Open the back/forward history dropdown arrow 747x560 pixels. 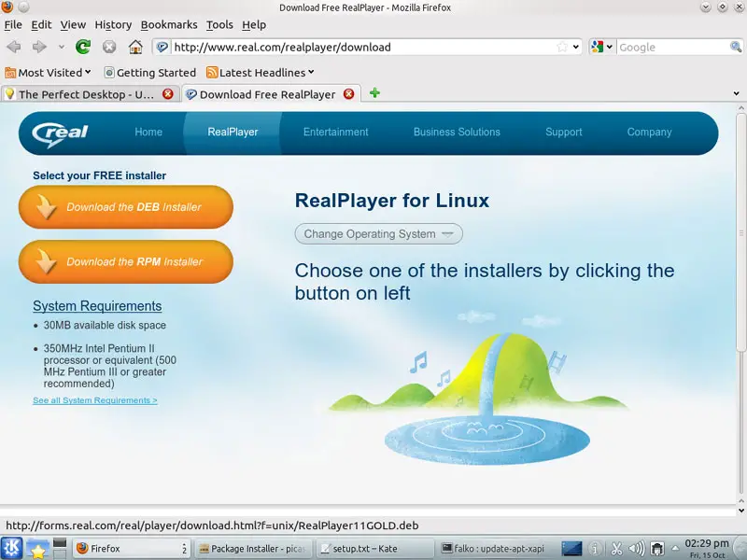click(62, 47)
